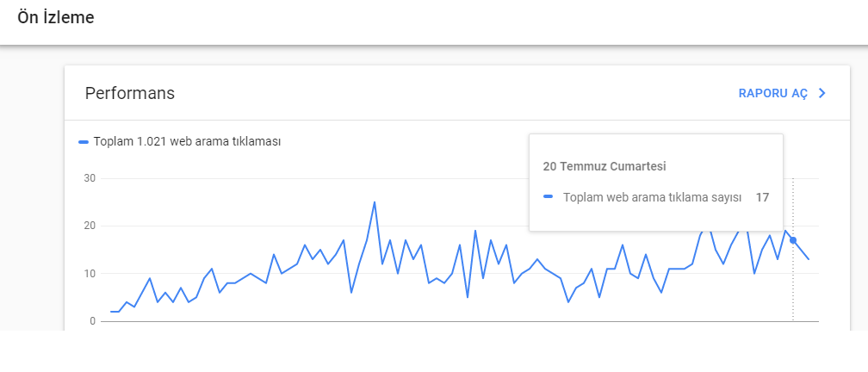Click the dotted vertical hover line under the data point

coord(793,282)
